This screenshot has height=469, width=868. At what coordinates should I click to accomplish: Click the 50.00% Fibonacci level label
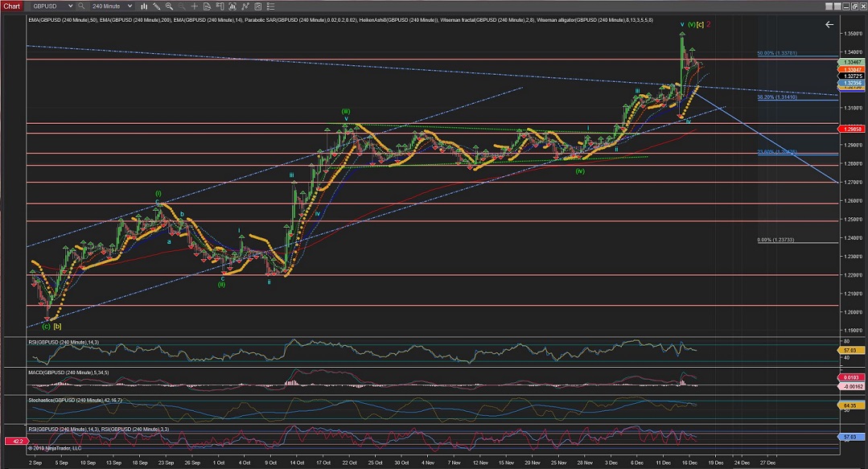(x=776, y=54)
